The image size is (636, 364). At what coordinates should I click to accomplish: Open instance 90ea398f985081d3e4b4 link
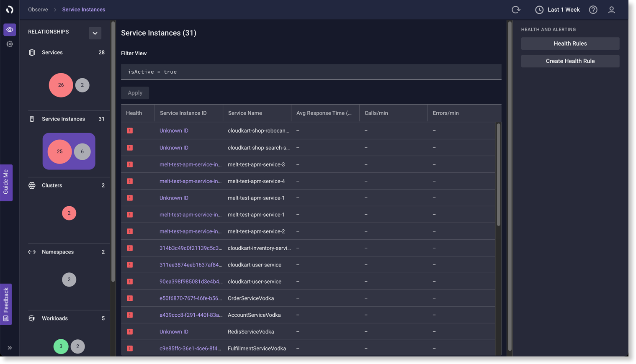pos(191,282)
